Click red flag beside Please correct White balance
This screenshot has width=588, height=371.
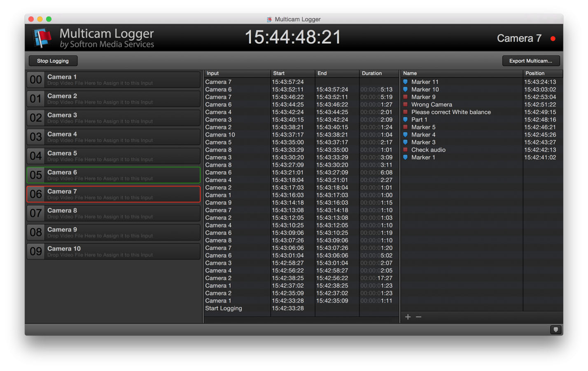(405, 112)
